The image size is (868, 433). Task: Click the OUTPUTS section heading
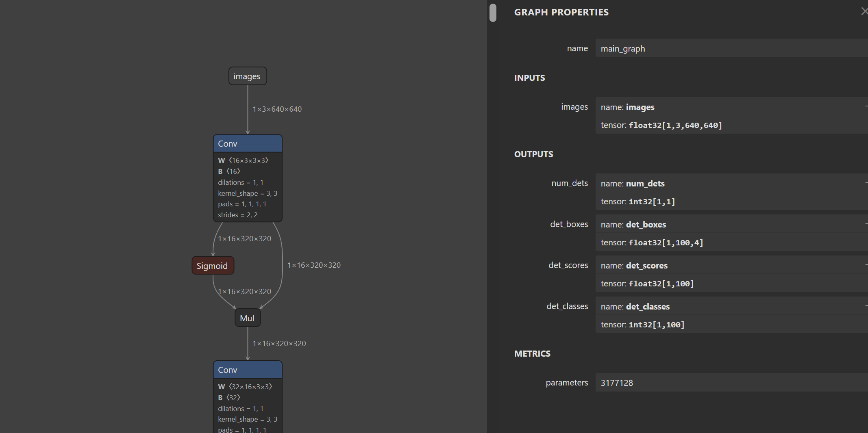(x=533, y=154)
